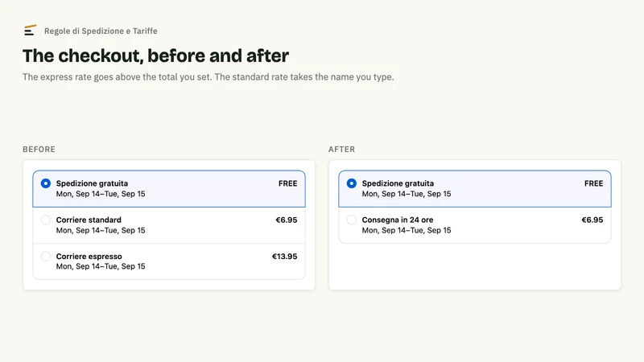Click the subtitle about the express rate
The height and width of the screenshot is (362, 644).
208,77
